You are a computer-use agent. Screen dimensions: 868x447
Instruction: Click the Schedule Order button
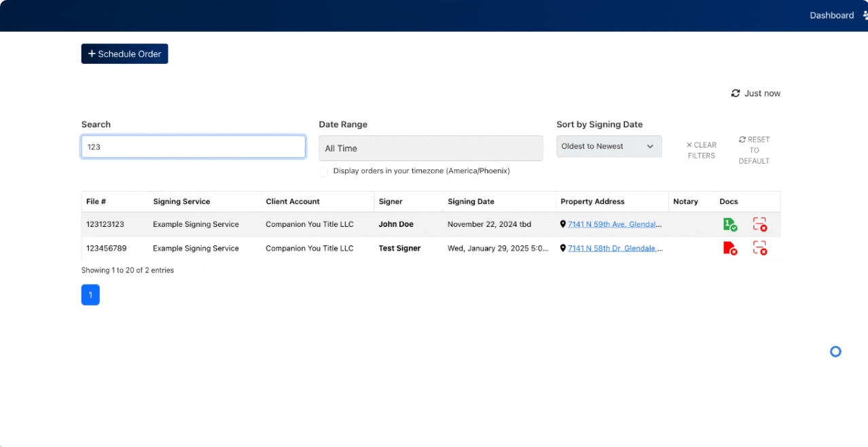tap(124, 54)
